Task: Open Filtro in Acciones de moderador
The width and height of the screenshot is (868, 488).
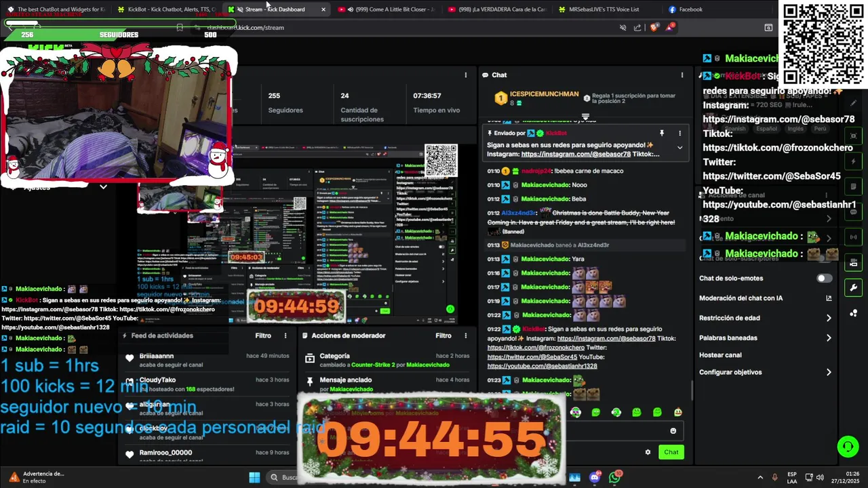Action: [x=443, y=335]
